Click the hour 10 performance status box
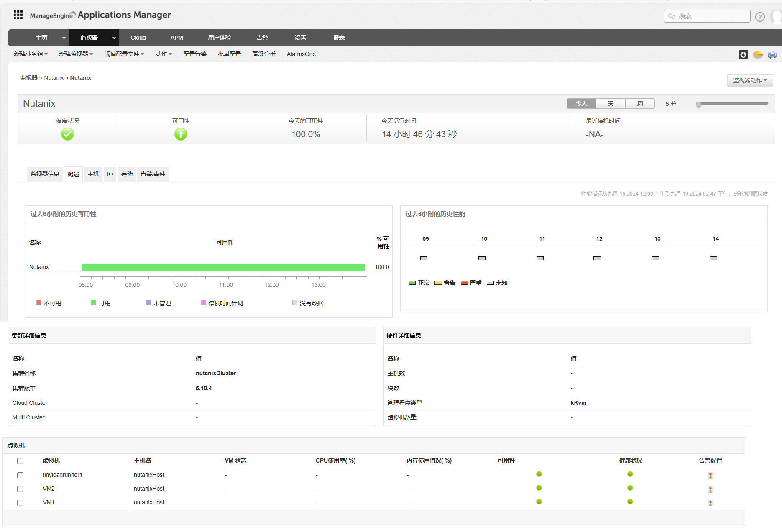The image size is (782, 532). (482, 258)
